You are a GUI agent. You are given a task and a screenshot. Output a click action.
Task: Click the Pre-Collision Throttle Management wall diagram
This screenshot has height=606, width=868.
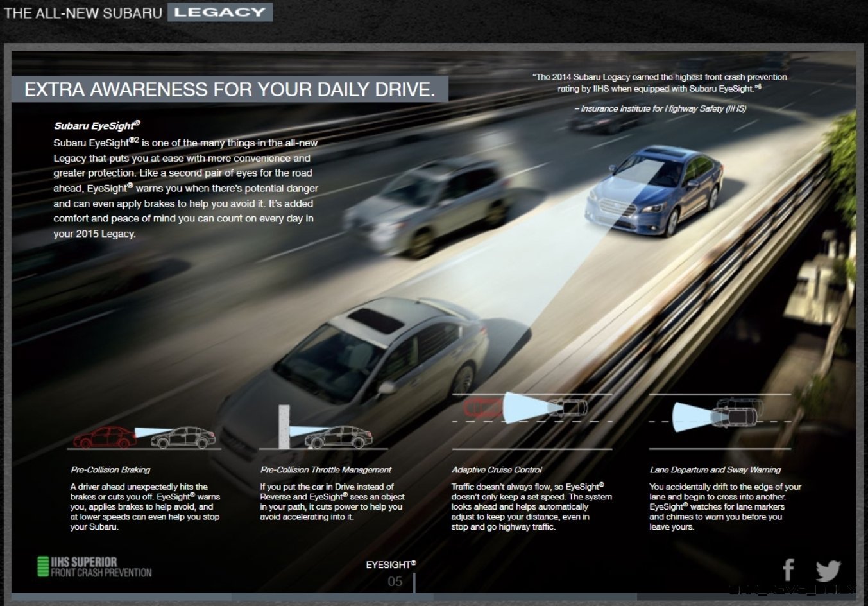(x=324, y=428)
